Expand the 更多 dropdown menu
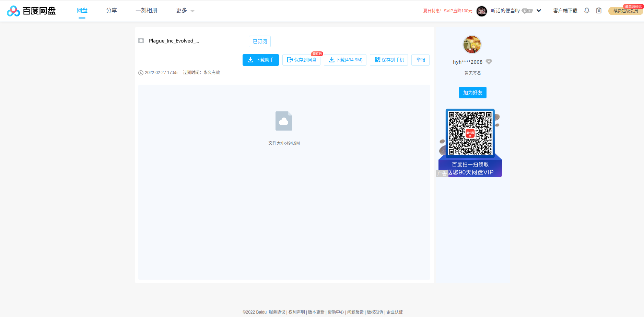Image resolution: width=644 pixels, height=317 pixels. [x=185, y=11]
